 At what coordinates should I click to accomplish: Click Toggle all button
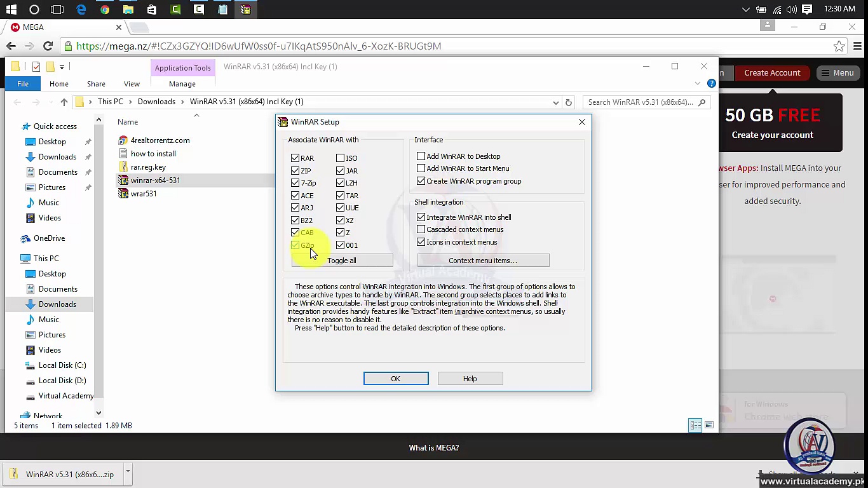point(342,261)
